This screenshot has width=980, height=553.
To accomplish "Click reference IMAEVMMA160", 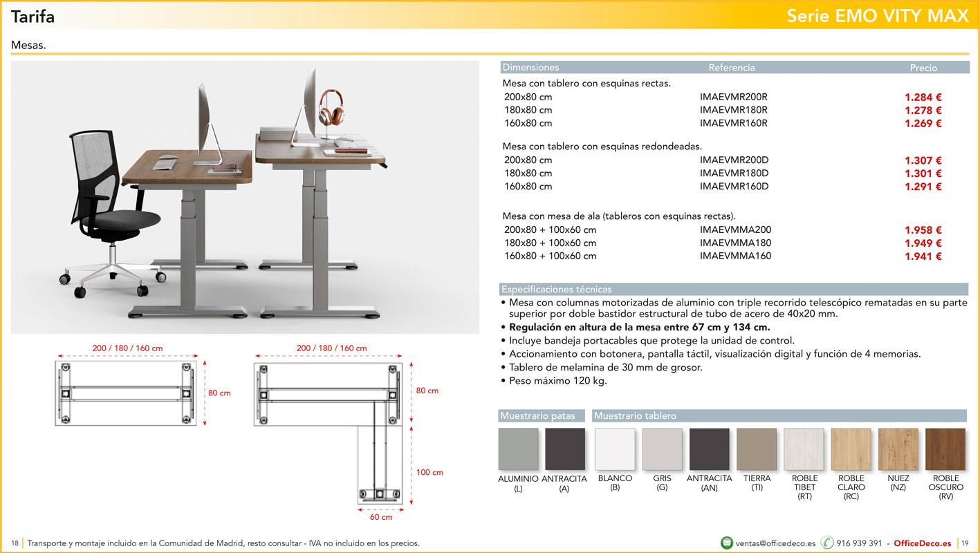I will tap(735, 256).
